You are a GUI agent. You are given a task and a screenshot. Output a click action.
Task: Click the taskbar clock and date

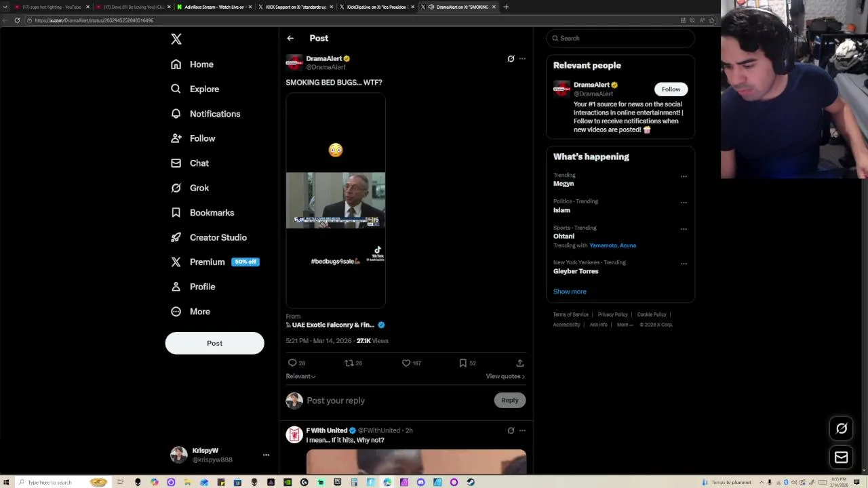[838, 483]
